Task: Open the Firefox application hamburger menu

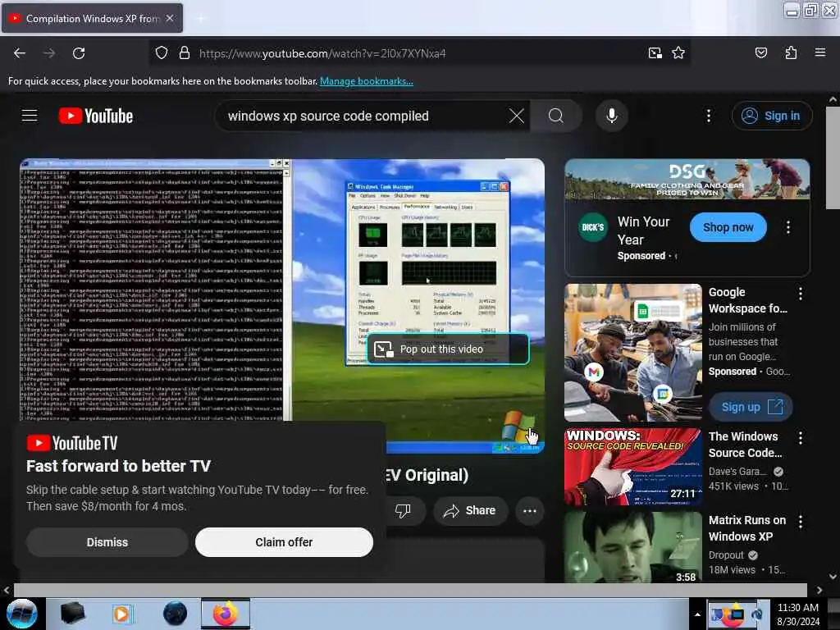Action: [819, 52]
